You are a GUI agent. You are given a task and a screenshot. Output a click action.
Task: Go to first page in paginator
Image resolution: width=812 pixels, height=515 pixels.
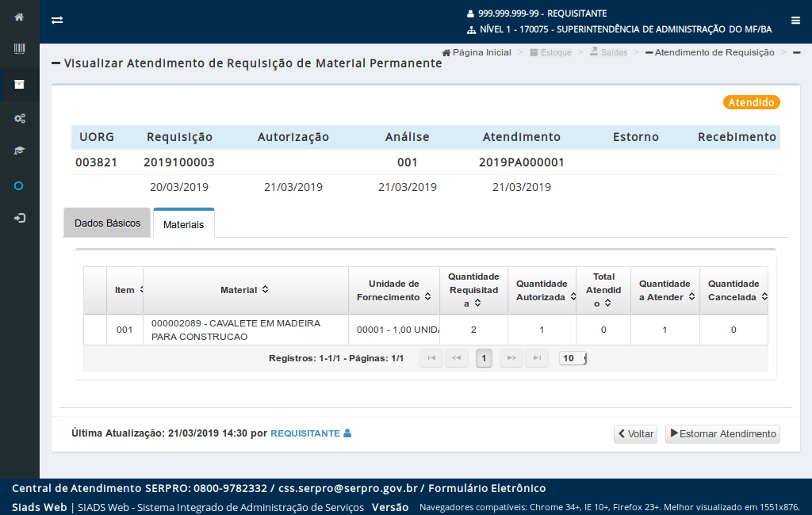point(431,358)
